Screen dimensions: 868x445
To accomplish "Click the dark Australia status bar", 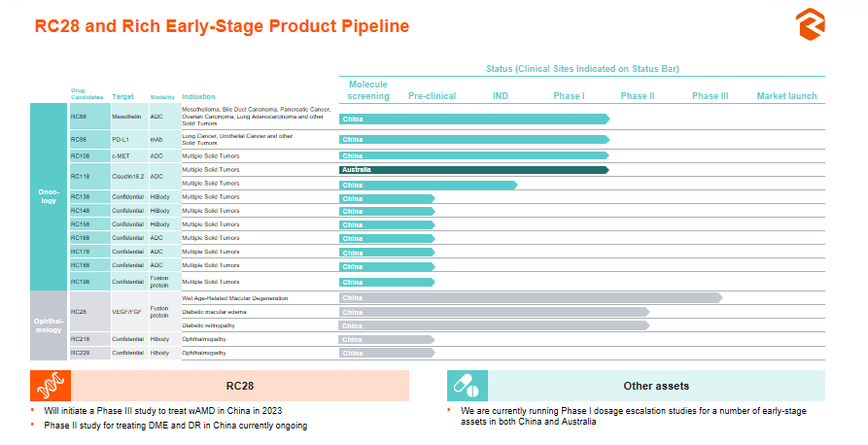I will (x=474, y=169).
